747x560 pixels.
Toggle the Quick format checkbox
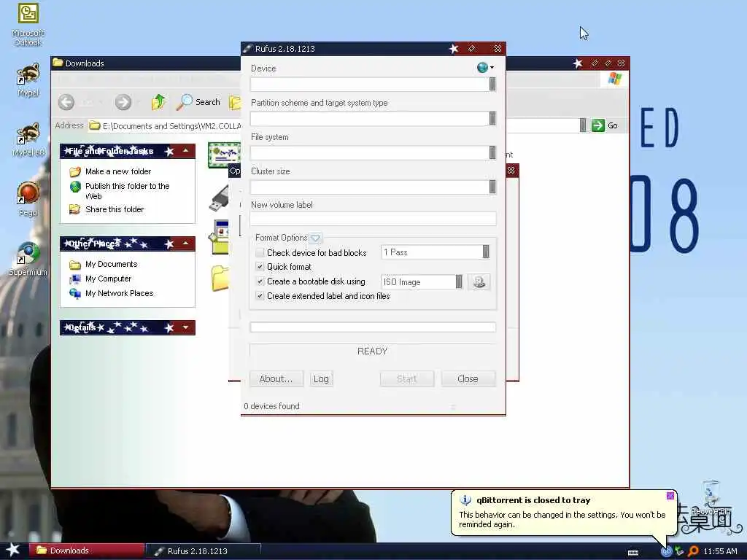260,267
